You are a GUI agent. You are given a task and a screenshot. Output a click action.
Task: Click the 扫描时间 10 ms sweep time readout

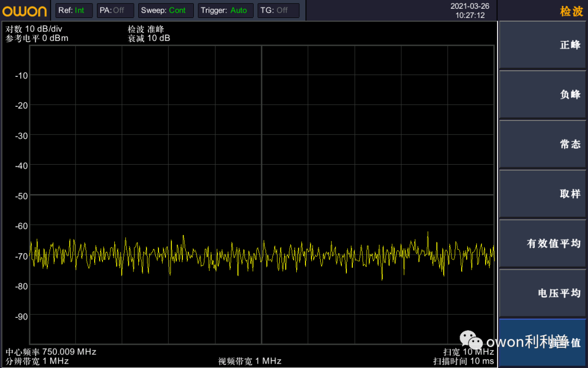463,361
